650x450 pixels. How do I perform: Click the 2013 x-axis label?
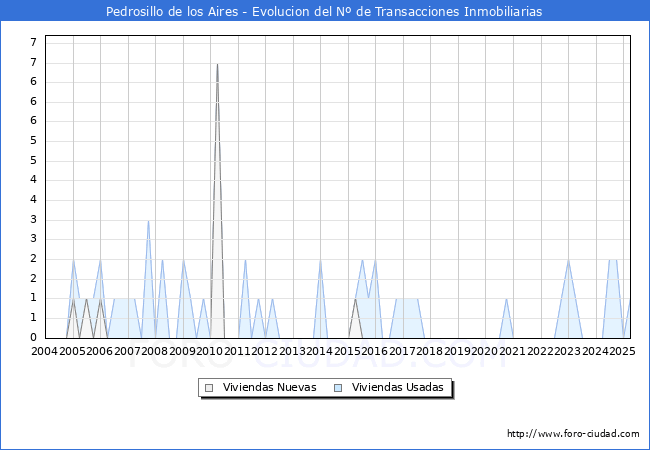(x=292, y=351)
